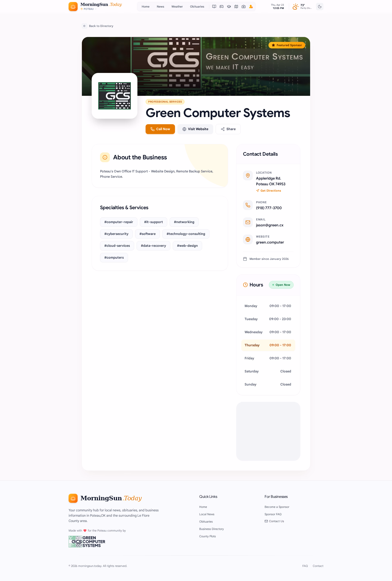The image size is (392, 581).
Task: Open the News nav item
Action: (x=160, y=7)
